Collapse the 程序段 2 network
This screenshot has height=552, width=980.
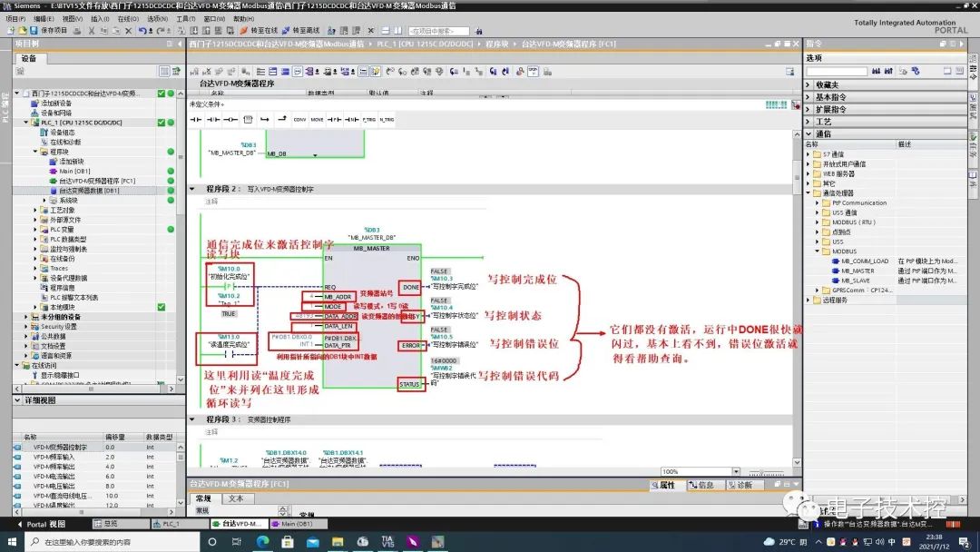(x=192, y=189)
